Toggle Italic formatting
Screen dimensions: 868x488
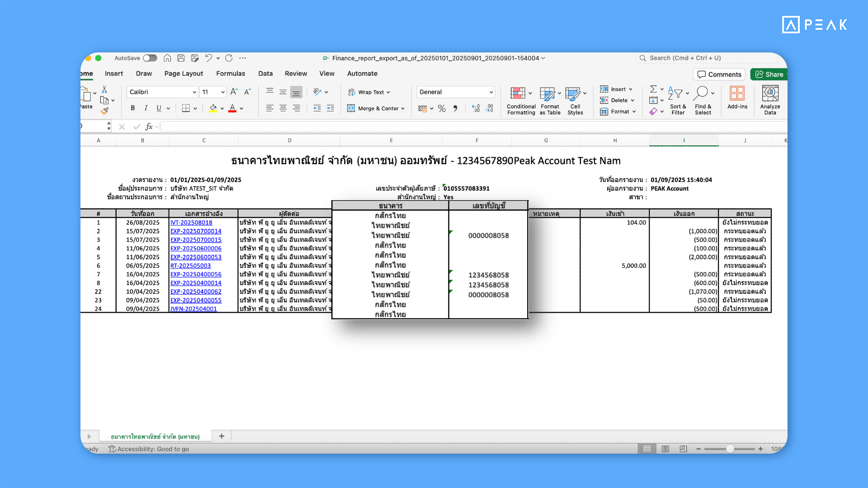(146, 108)
